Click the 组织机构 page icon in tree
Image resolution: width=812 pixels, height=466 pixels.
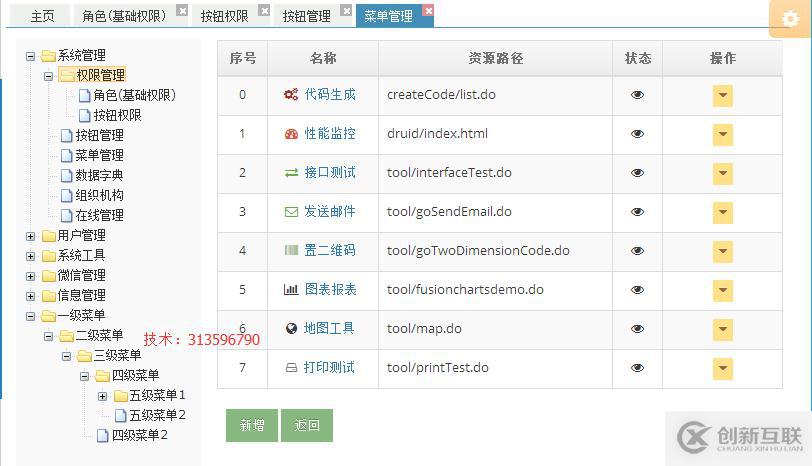click(x=66, y=196)
